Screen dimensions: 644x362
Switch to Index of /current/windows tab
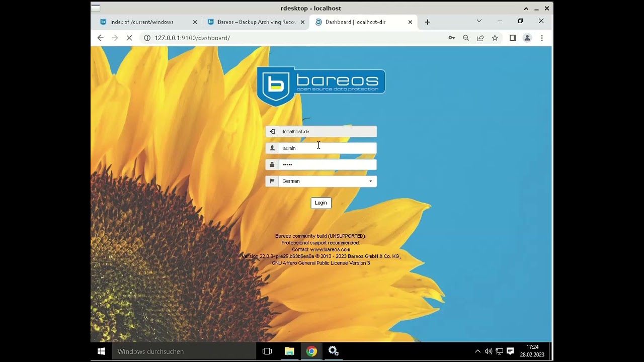pyautogui.click(x=141, y=22)
